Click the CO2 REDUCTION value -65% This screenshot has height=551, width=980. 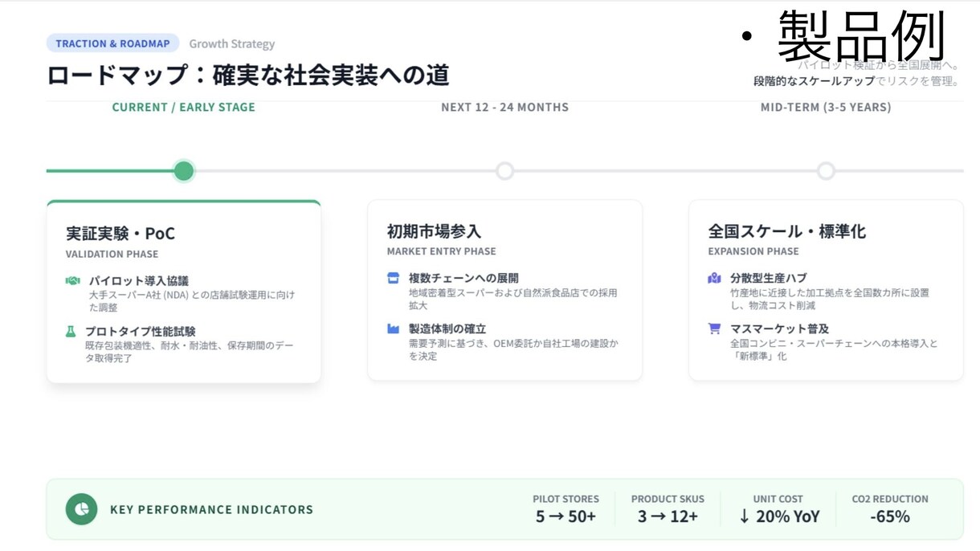[890, 516]
